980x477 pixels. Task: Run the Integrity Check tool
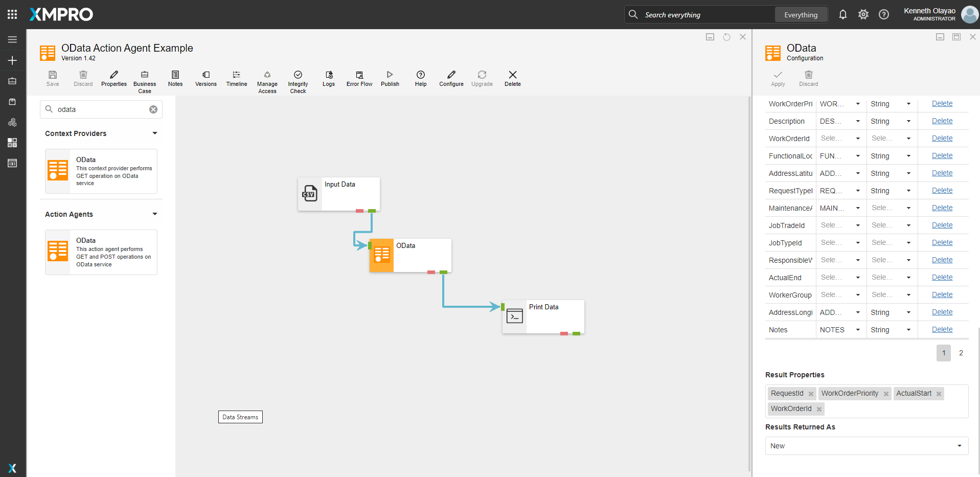coord(298,81)
